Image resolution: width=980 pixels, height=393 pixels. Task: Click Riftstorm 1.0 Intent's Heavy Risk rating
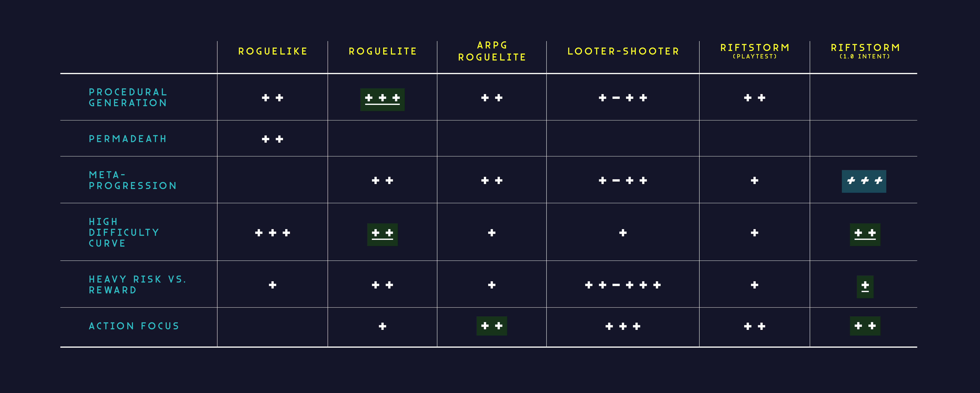coord(865,286)
